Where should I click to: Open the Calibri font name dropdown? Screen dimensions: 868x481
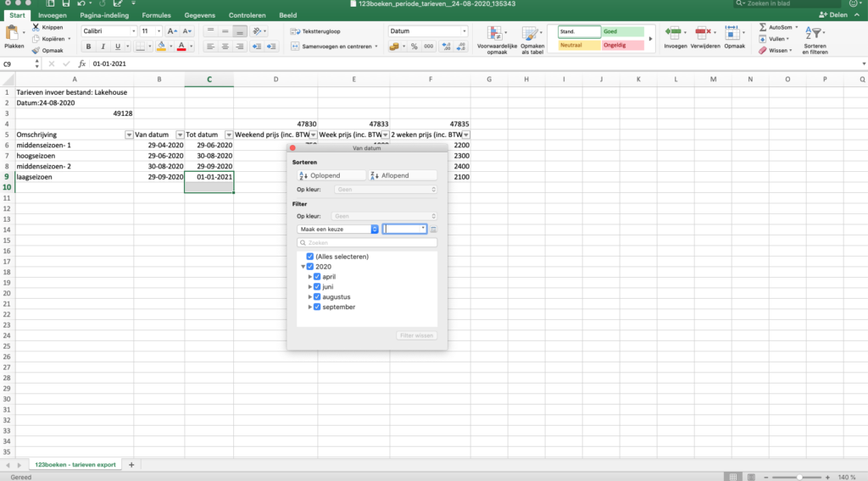[x=133, y=31]
